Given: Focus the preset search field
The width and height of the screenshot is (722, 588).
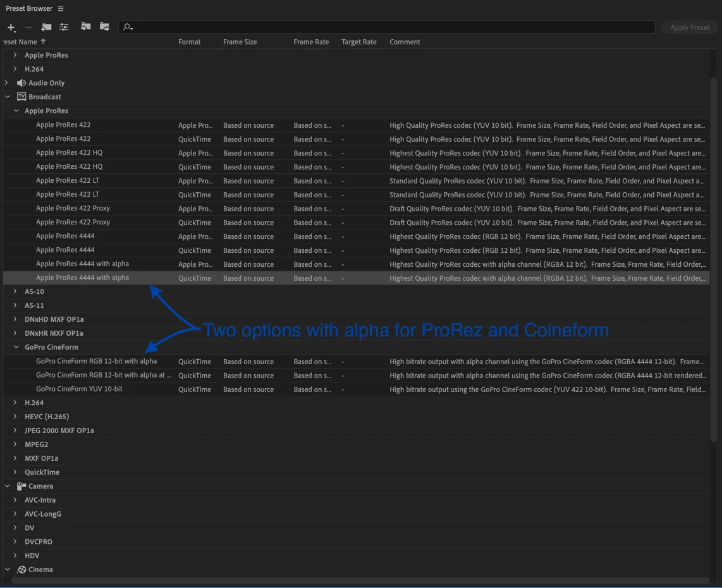Looking at the screenshot, I should point(387,27).
